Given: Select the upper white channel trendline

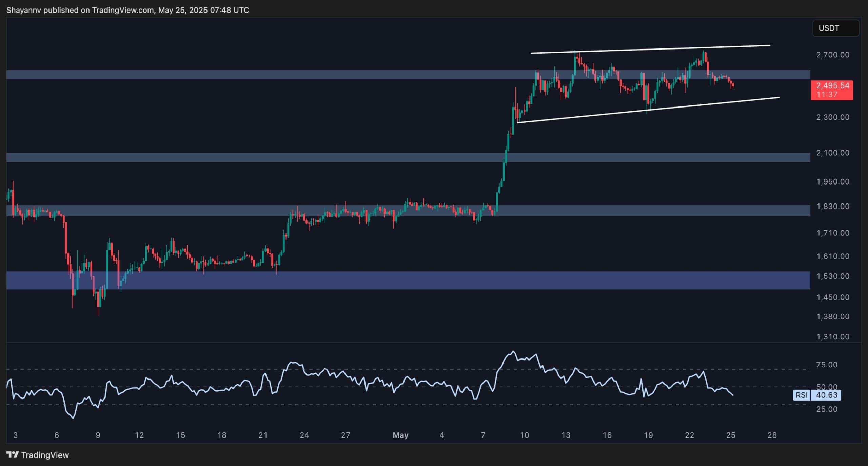Looking at the screenshot, I should tap(650, 49).
